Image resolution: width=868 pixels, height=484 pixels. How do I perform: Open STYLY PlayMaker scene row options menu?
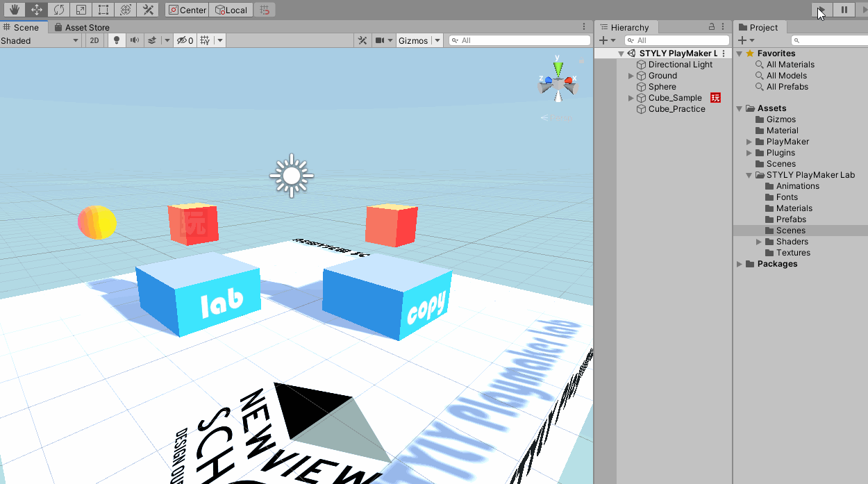point(724,53)
